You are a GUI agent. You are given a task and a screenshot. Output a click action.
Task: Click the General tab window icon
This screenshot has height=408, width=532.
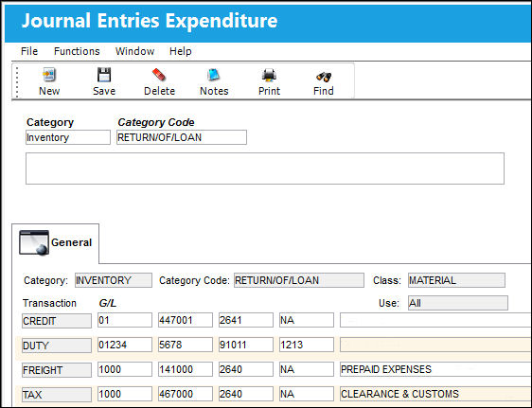[33, 242]
